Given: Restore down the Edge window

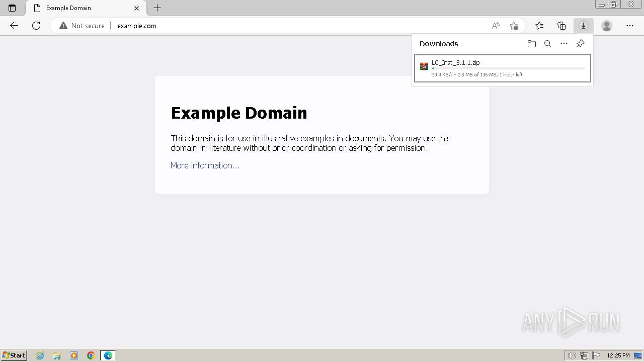Looking at the screenshot, I should coord(614,5).
